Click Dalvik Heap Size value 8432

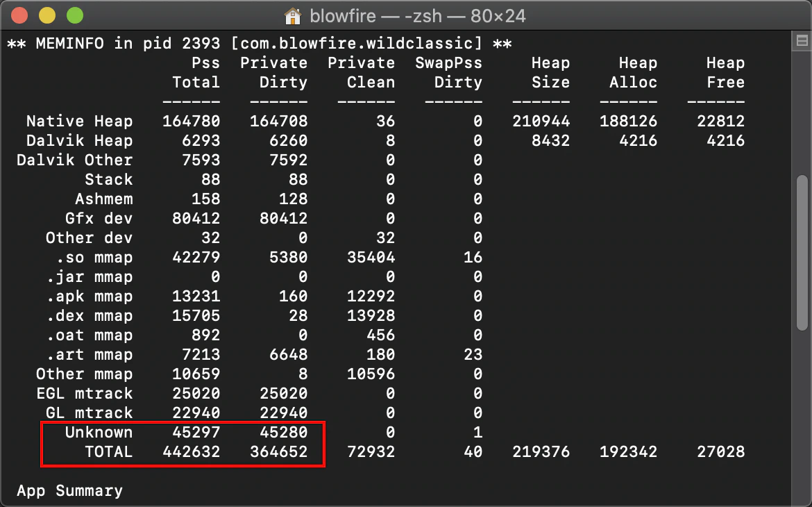tap(551, 140)
